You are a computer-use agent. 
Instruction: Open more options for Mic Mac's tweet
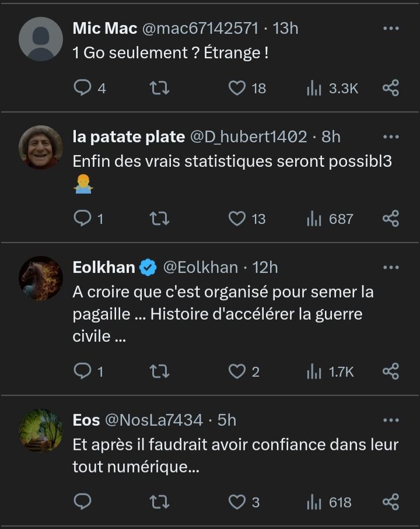click(x=390, y=28)
